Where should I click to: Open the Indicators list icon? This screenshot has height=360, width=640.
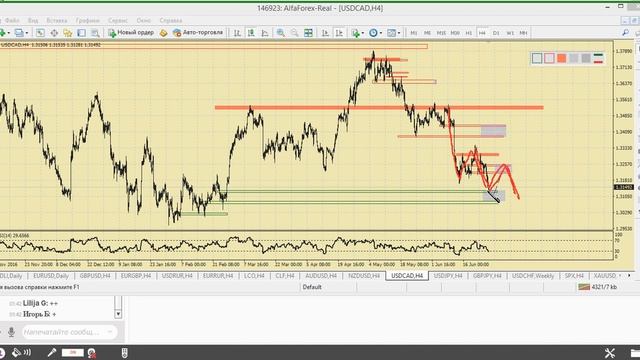click(356, 33)
